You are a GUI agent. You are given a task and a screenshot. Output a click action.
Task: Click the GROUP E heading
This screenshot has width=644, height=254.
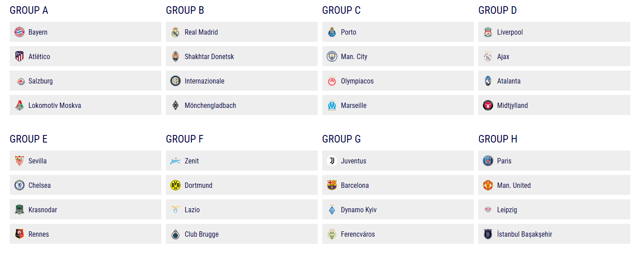28,139
